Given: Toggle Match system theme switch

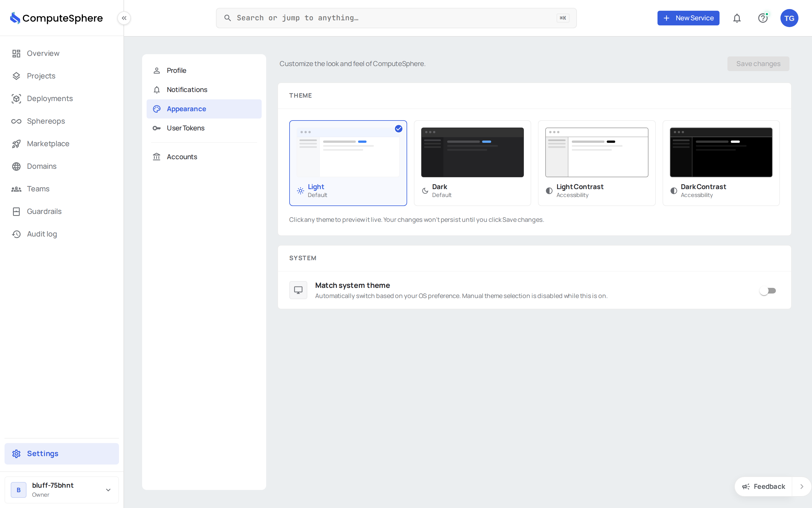Looking at the screenshot, I should pyautogui.click(x=768, y=291).
